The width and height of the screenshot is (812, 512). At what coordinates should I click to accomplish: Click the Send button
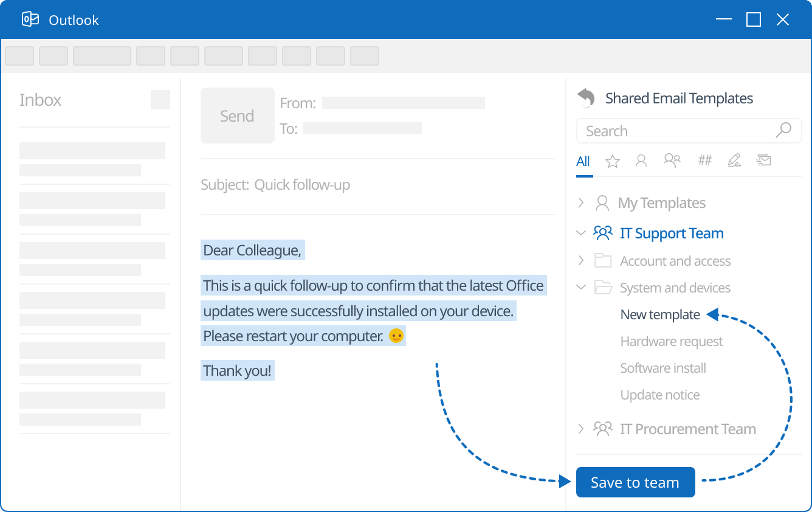[x=237, y=116]
